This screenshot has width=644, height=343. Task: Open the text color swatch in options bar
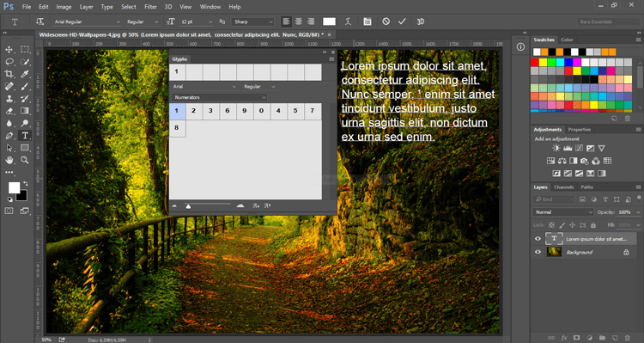[330, 21]
